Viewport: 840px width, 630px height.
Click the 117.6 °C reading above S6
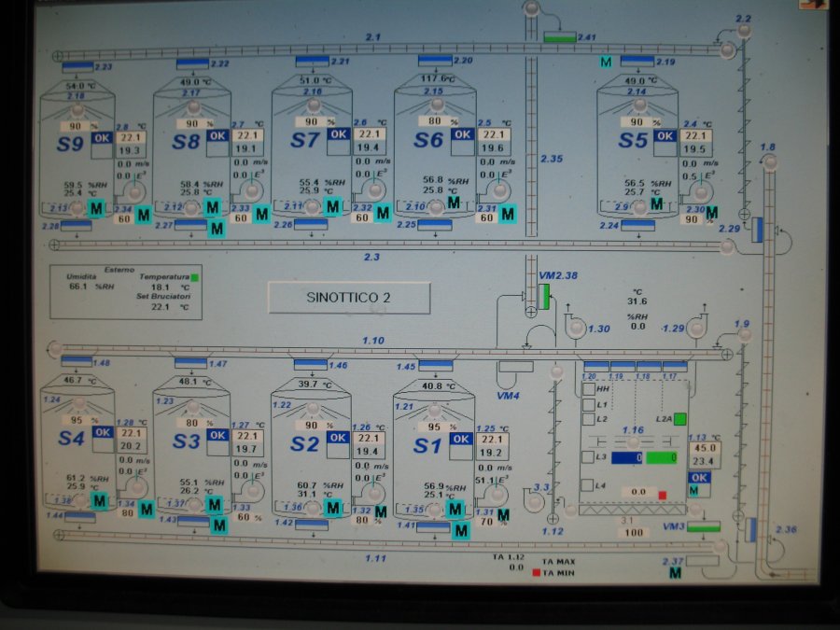pyautogui.click(x=438, y=78)
